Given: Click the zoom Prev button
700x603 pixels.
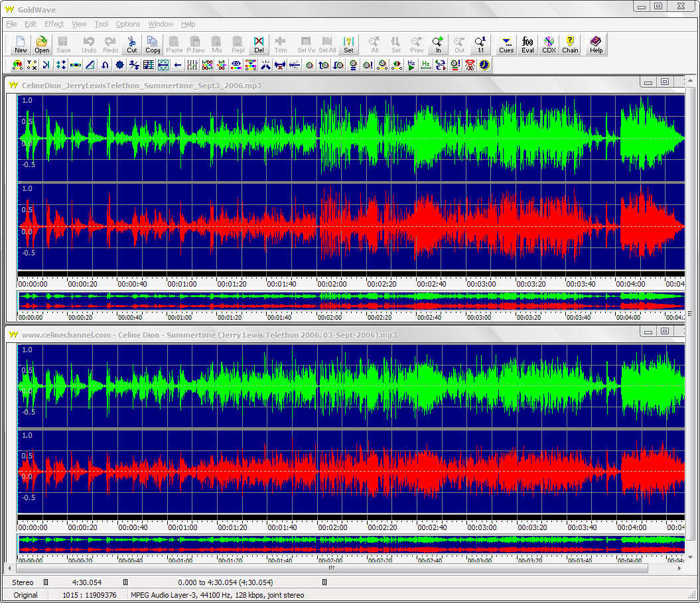Looking at the screenshot, I should [x=417, y=44].
